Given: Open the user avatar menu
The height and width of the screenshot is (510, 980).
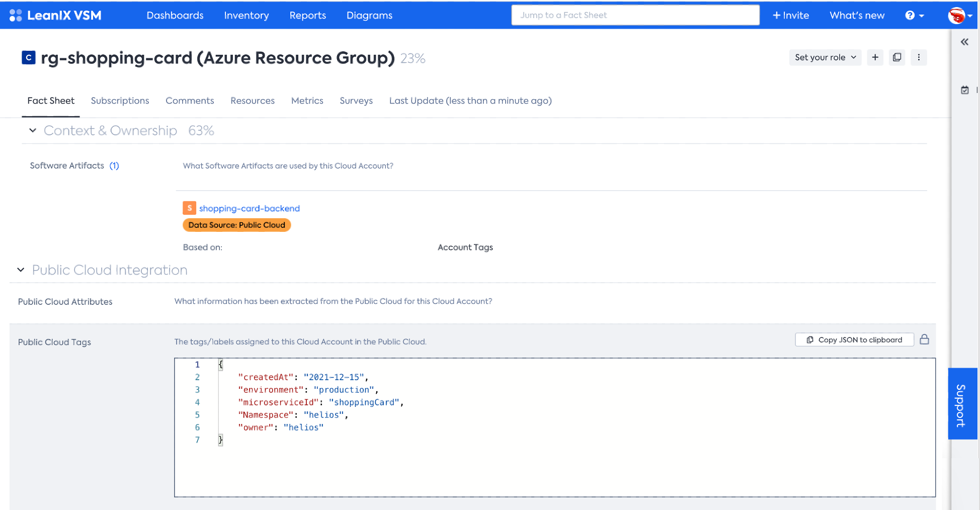Looking at the screenshot, I should [959, 16].
